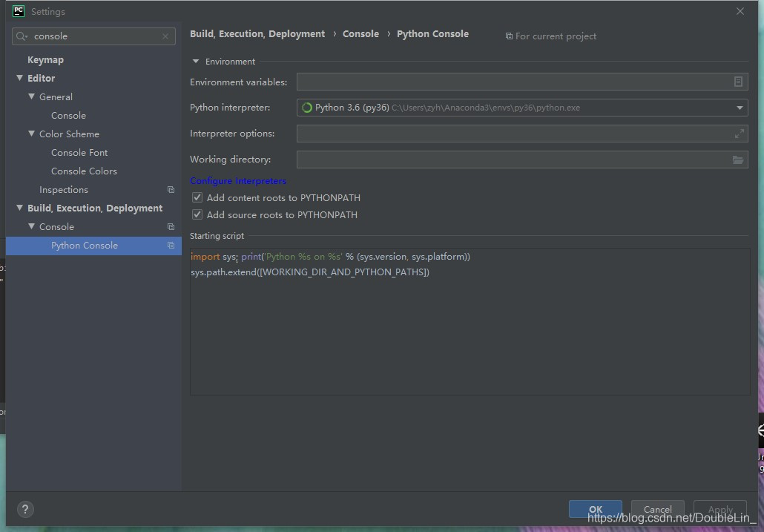The height and width of the screenshot is (532, 764).
Task: Collapse Build, Execution, Deployment node
Action: (x=19, y=208)
